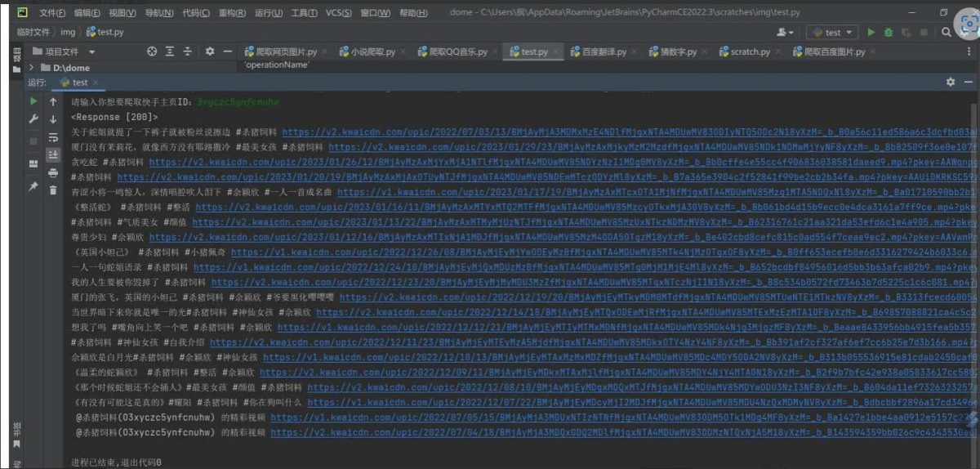The image size is (980, 469).
Task: Open the 工具(T) menu
Action: coord(305,13)
